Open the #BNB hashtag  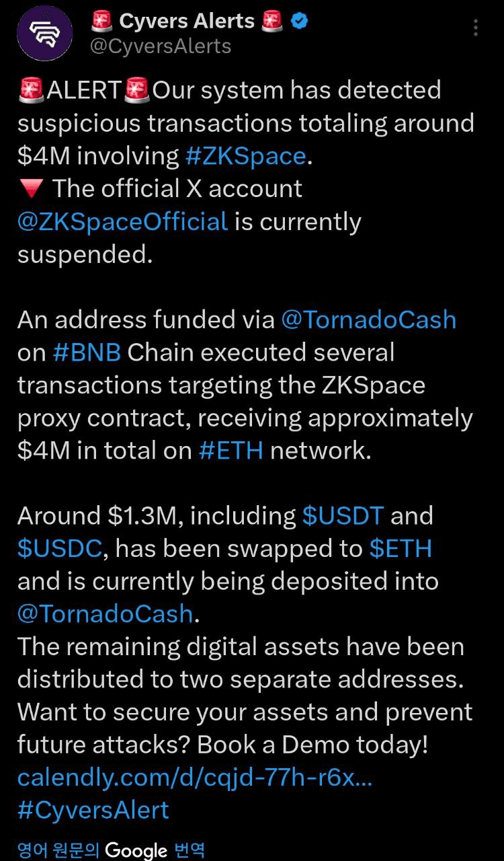87,352
